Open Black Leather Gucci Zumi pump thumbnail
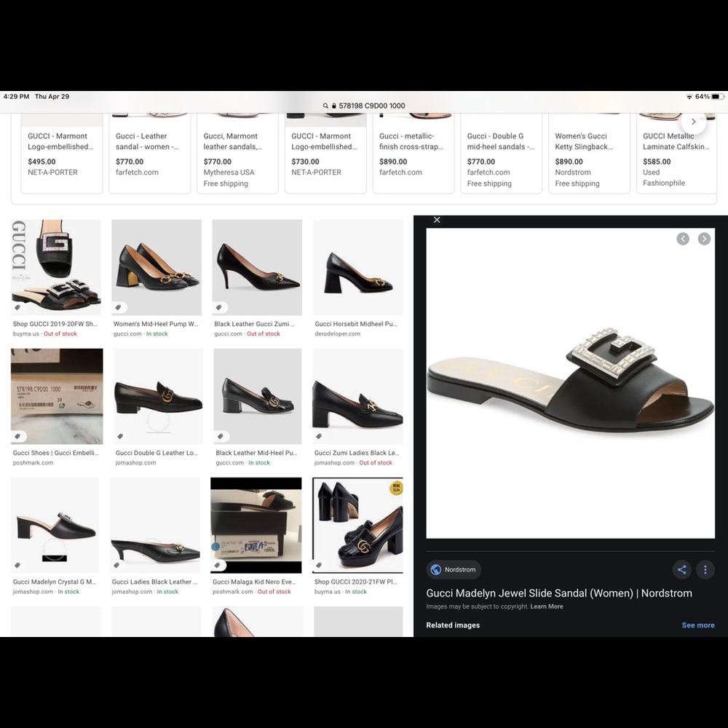This screenshot has width=728, height=728. 257,267
